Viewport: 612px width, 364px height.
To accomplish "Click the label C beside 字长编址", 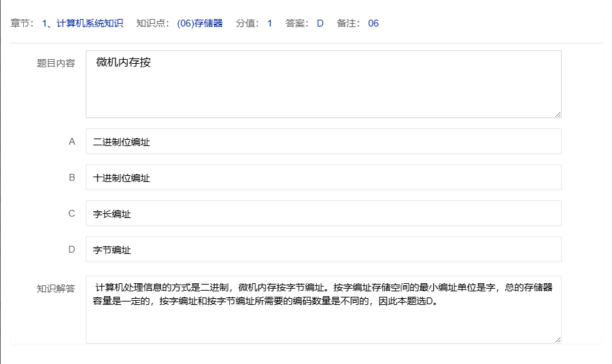I will pos(71,214).
